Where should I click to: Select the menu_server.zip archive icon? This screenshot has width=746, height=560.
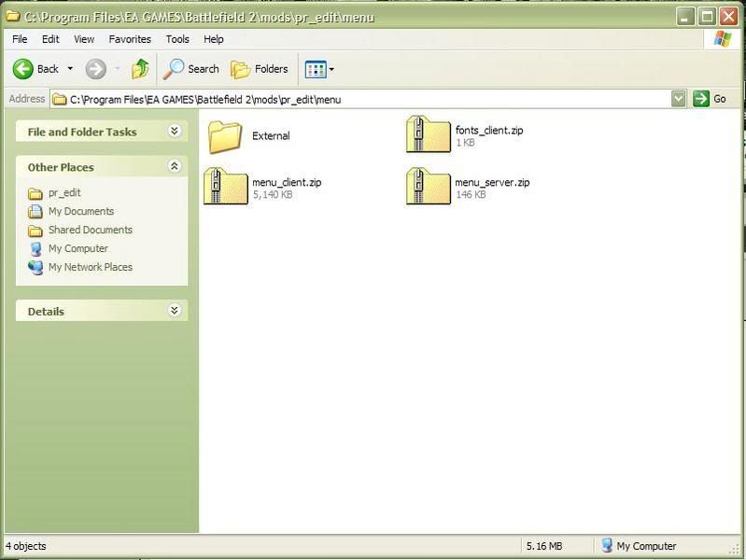tap(429, 187)
